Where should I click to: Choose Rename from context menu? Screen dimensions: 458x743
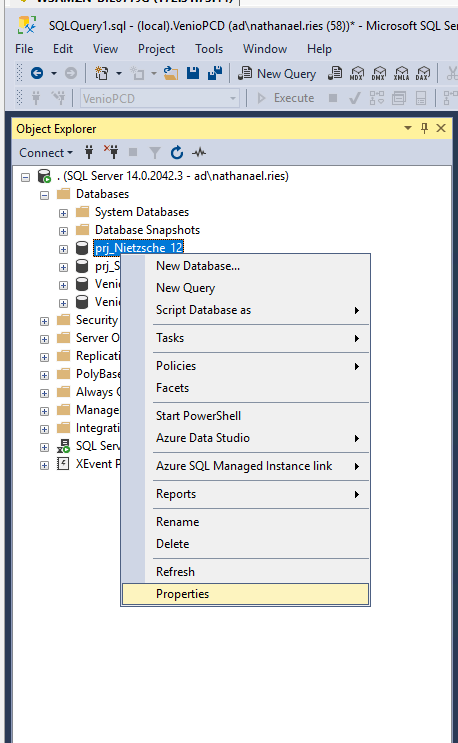245,522
